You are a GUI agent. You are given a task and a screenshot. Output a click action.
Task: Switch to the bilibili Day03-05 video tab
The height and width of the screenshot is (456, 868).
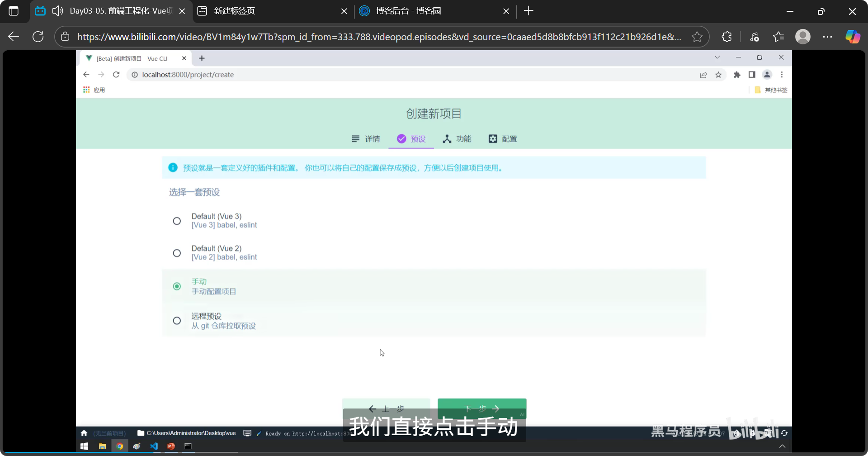pyautogui.click(x=112, y=11)
